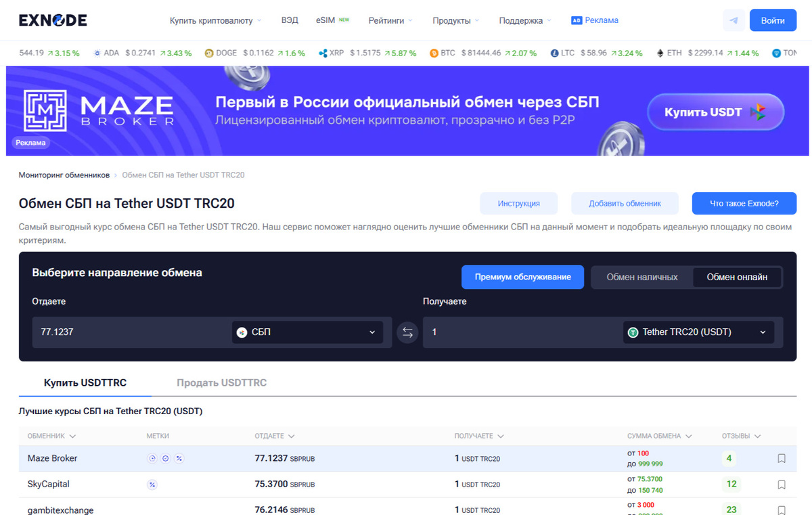Click the LTC coin ticker icon
This screenshot has height=515, width=812.
(x=554, y=53)
